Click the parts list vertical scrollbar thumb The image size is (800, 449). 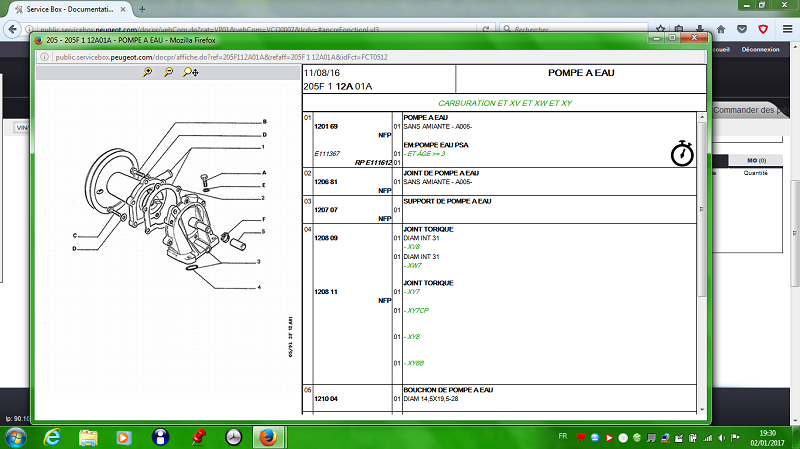click(x=702, y=209)
